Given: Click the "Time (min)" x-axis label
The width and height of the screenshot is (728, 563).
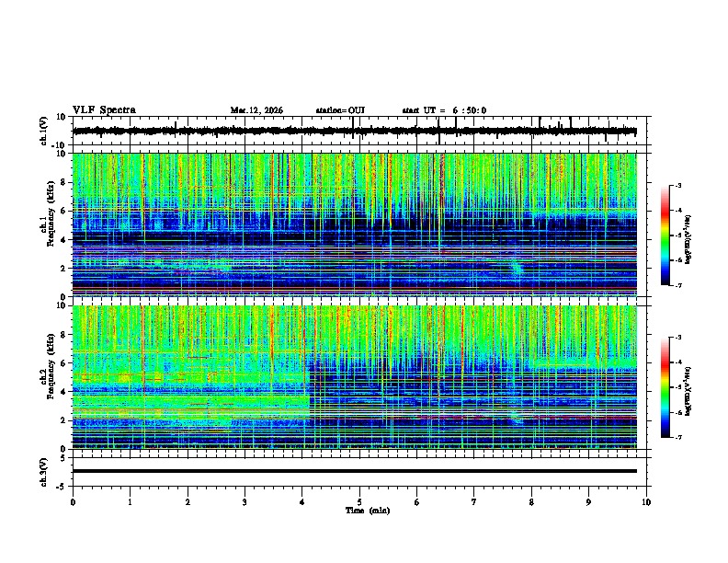Looking at the screenshot, I should (368, 511).
